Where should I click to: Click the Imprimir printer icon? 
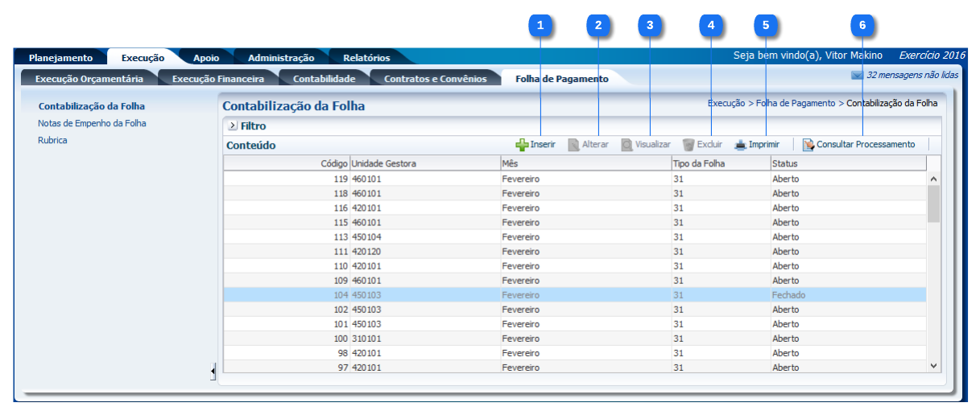(740, 145)
